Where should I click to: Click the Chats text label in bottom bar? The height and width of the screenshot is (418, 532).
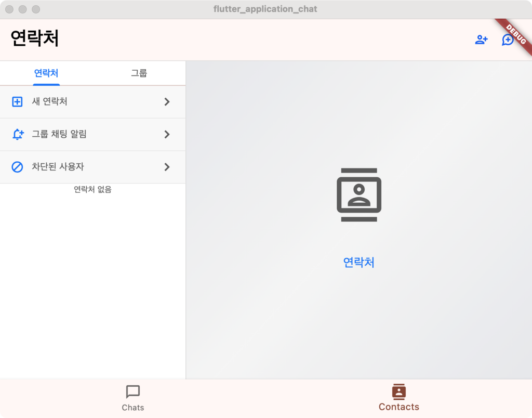[133, 408]
